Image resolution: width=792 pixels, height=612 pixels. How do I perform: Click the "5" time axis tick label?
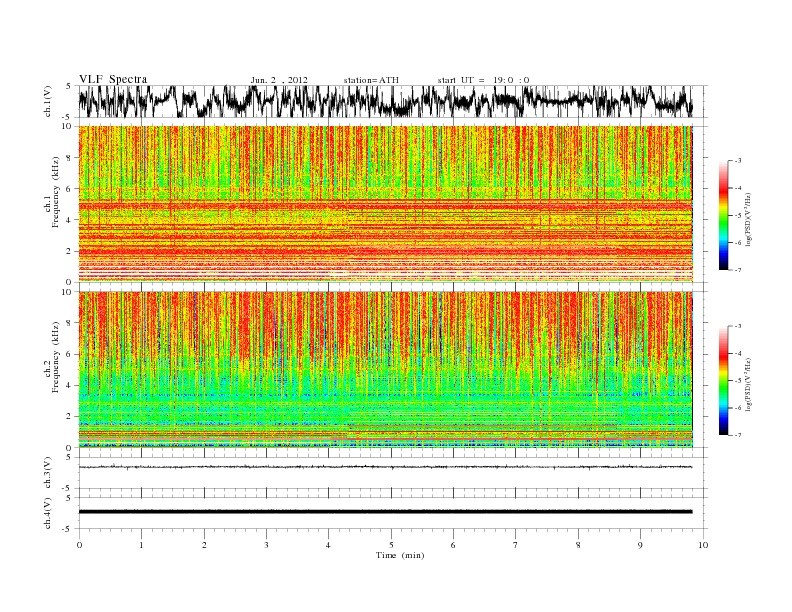[x=391, y=545]
